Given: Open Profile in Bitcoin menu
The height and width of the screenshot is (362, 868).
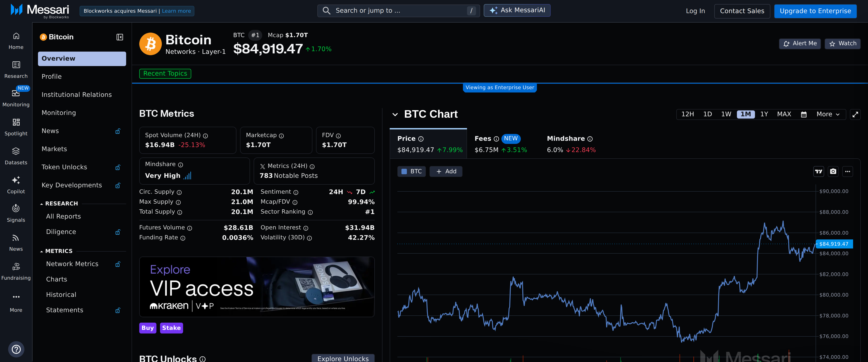Looking at the screenshot, I should coord(82,76).
